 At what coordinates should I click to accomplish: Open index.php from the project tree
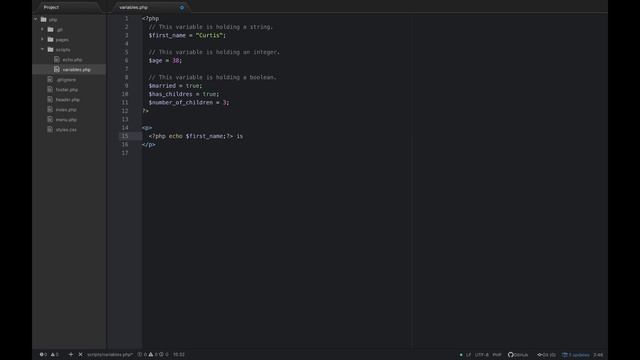(66, 110)
